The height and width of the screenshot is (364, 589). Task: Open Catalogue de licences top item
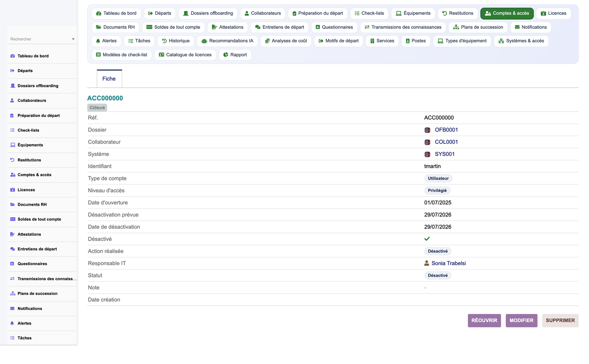click(x=185, y=55)
